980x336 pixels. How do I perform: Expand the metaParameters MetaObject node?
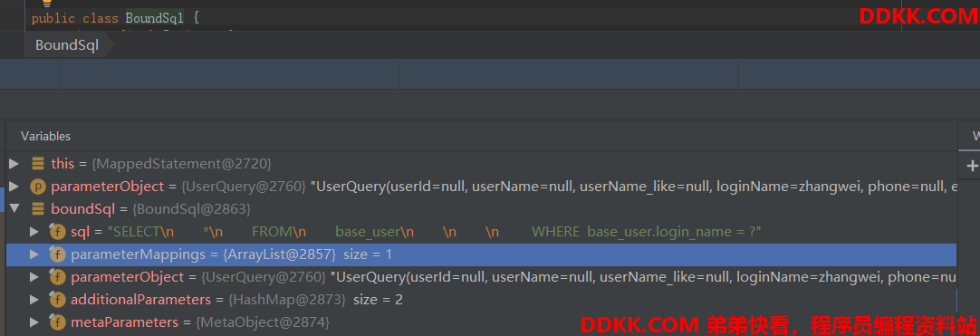34,322
